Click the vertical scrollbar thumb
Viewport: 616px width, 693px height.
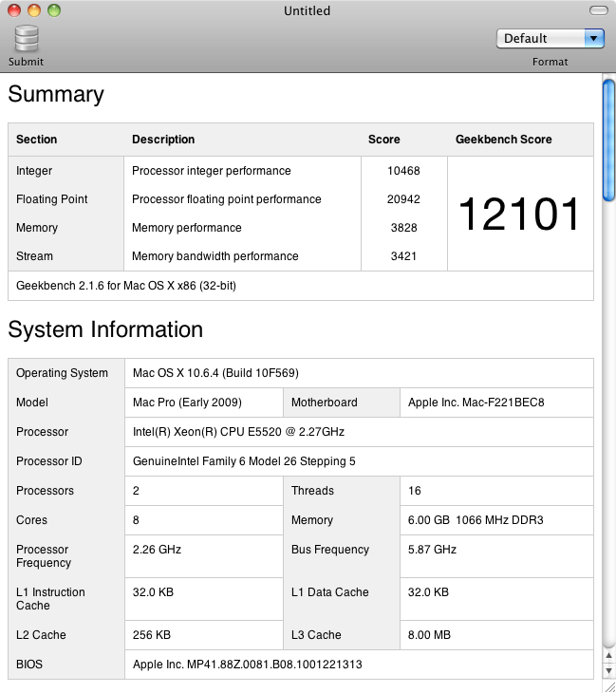pos(609,140)
